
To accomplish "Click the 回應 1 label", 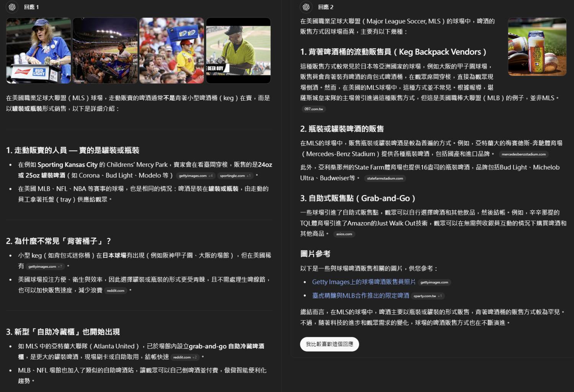I will pos(31,7).
